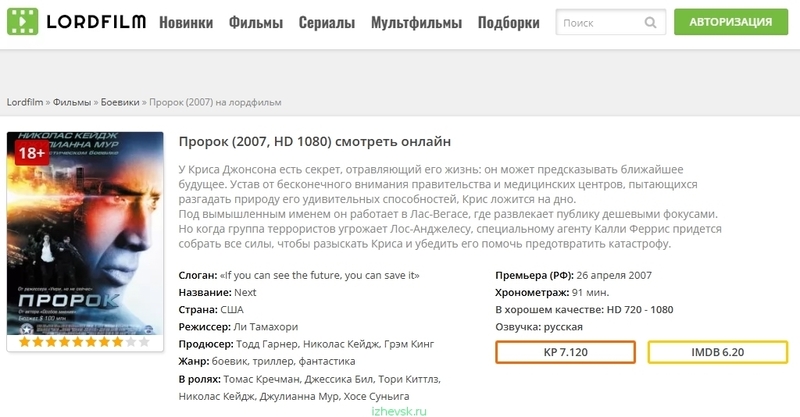Open the Новинки menu item
Viewport: 800px width, 417px height.
click(186, 22)
